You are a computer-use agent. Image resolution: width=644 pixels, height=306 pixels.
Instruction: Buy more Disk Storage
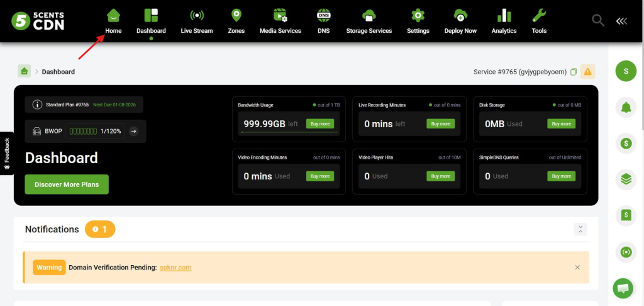click(561, 124)
